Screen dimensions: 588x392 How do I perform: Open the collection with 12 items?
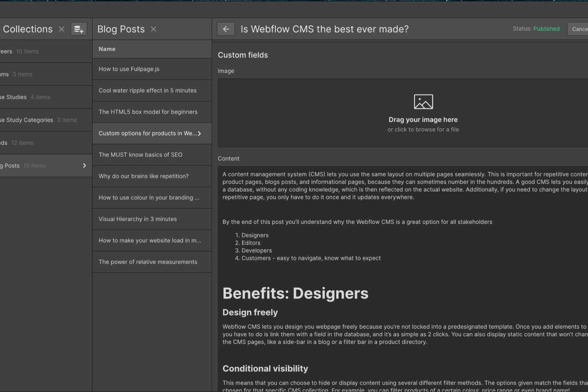click(46, 143)
